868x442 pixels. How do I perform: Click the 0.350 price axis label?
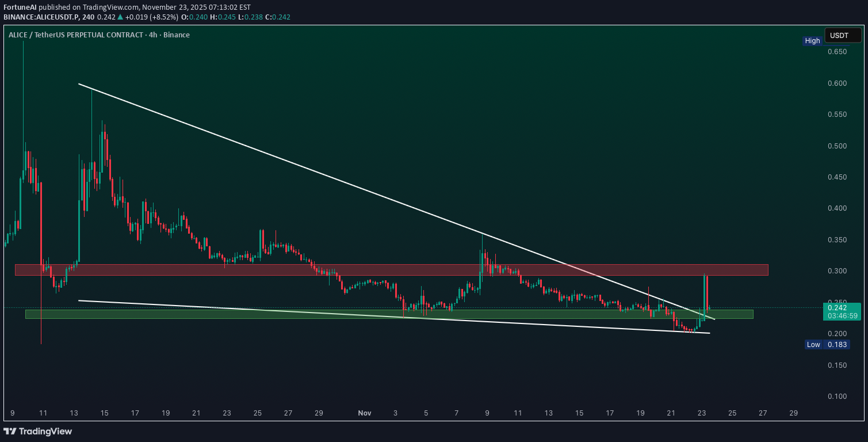(837, 239)
